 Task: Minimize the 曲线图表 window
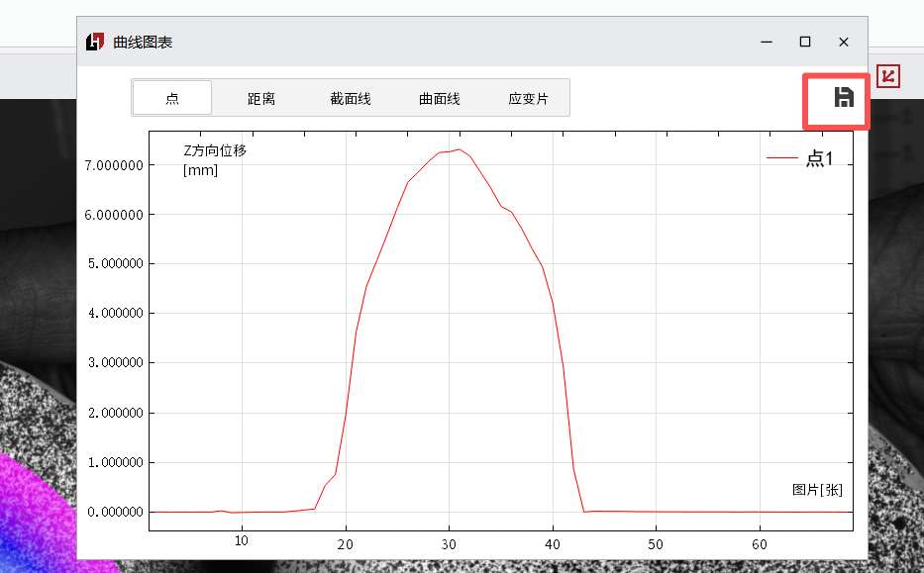(767, 42)
